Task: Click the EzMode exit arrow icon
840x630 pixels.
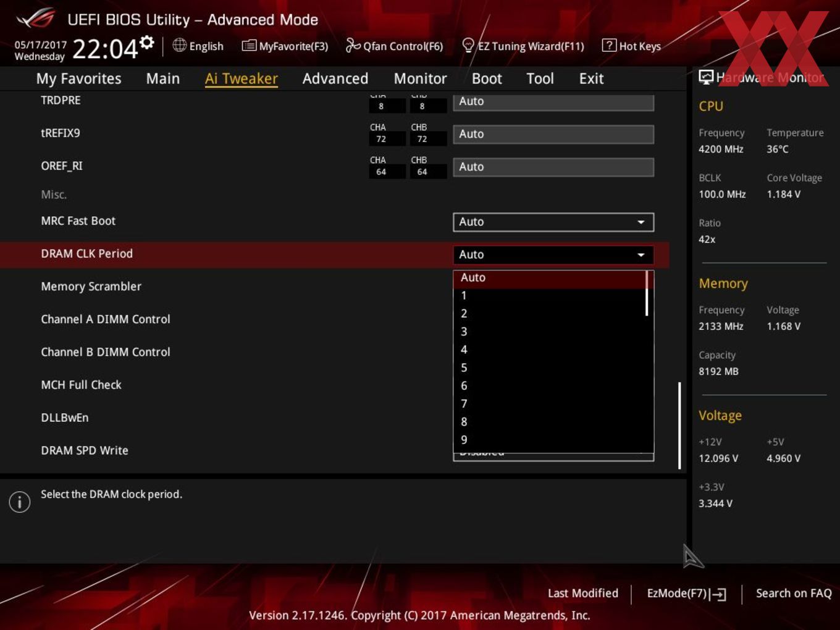Action: click(x=718, y=594)
